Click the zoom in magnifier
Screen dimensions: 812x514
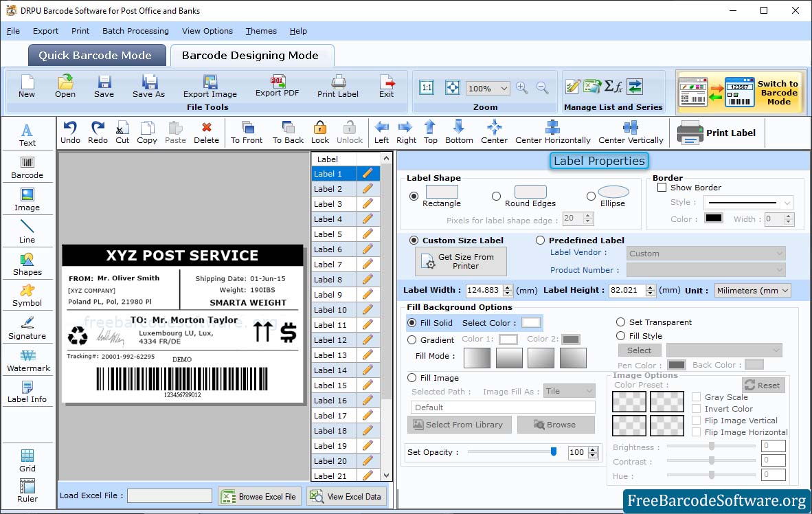[x=522, y=87]
